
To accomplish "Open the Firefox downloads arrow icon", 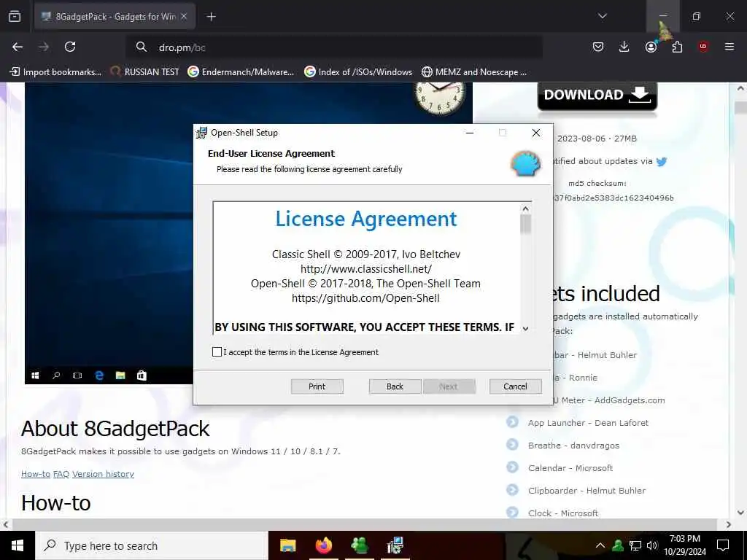I will (x=624, y=47).
